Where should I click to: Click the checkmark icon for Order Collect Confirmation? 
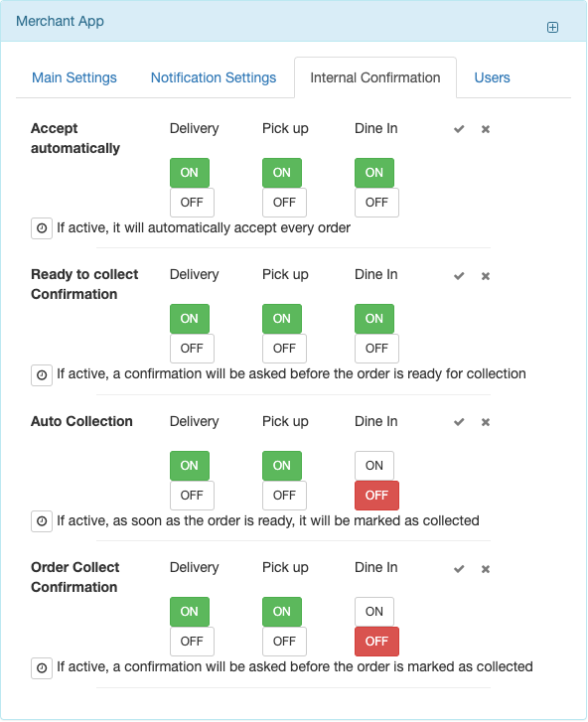(x=459, y=569)
